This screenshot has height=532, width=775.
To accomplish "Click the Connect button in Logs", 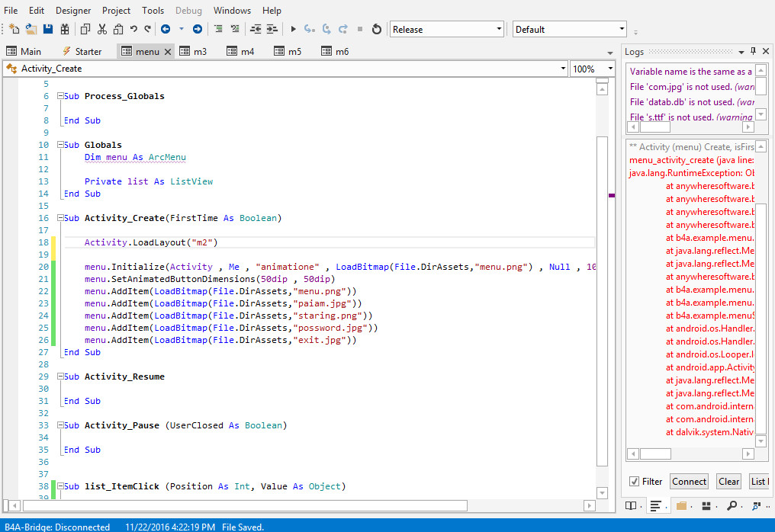I will click(x=690, y=481).
